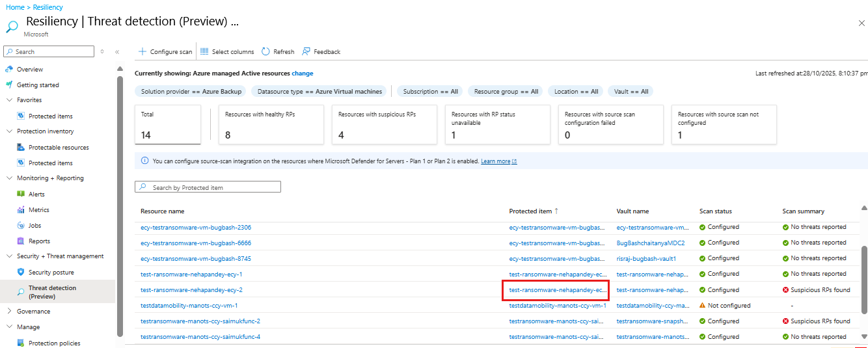This screenshot has width=868, height=348.
Task: Open Datasource type filter pill
Action: (x=319, y=91)
